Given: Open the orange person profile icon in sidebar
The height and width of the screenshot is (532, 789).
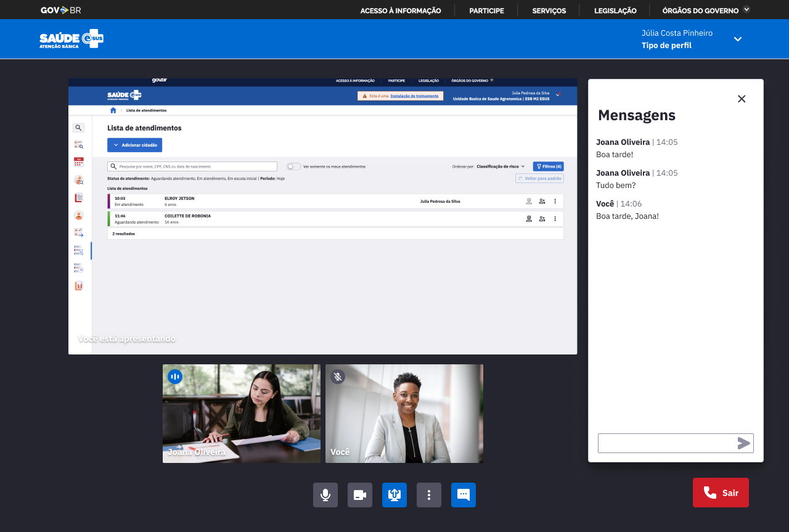Looking at the screenshot, I should [x=78, y=215].
